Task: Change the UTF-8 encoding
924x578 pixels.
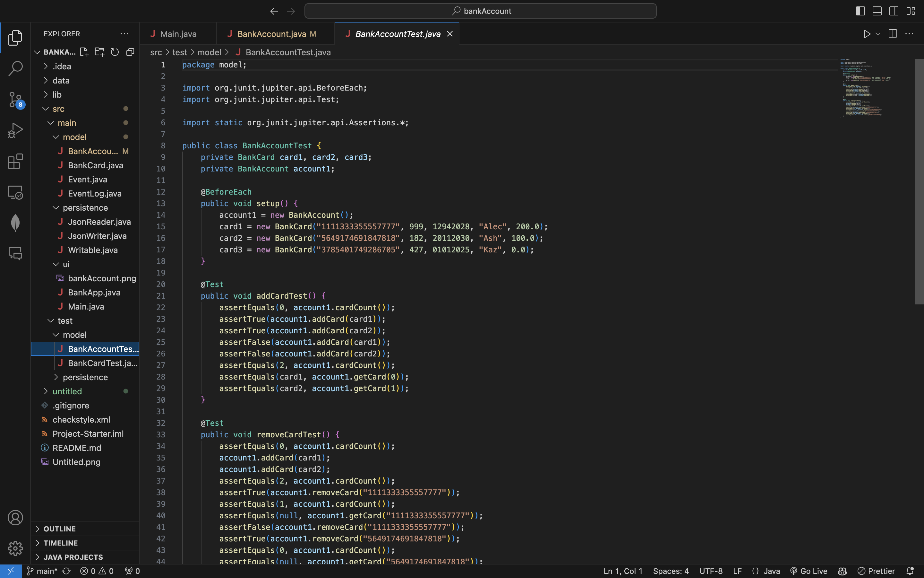Action: tap(711, 571)
